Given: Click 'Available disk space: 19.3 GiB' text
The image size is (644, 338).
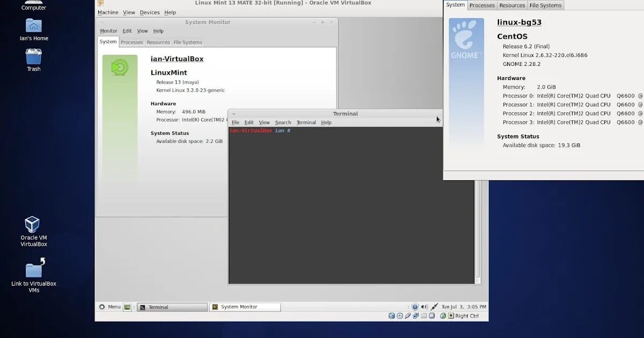Looking at the screenshot, I should tap(541, 145).
